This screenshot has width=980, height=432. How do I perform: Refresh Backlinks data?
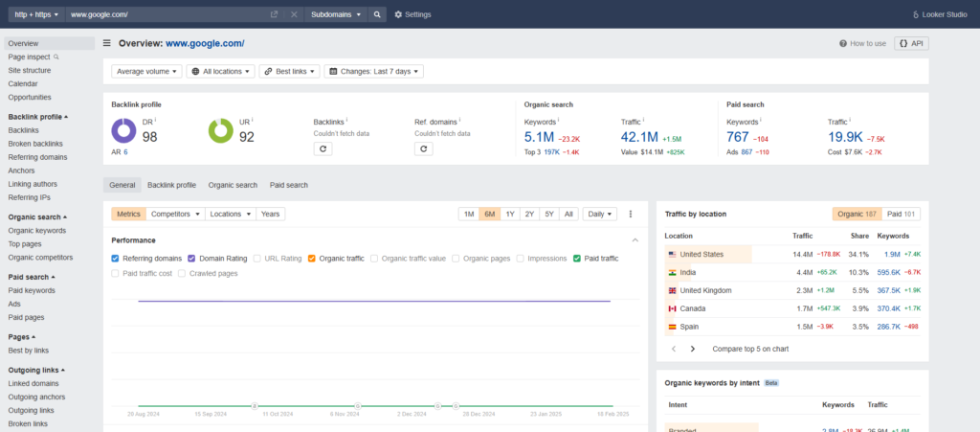pyautogui.click(x=323, y=148)
